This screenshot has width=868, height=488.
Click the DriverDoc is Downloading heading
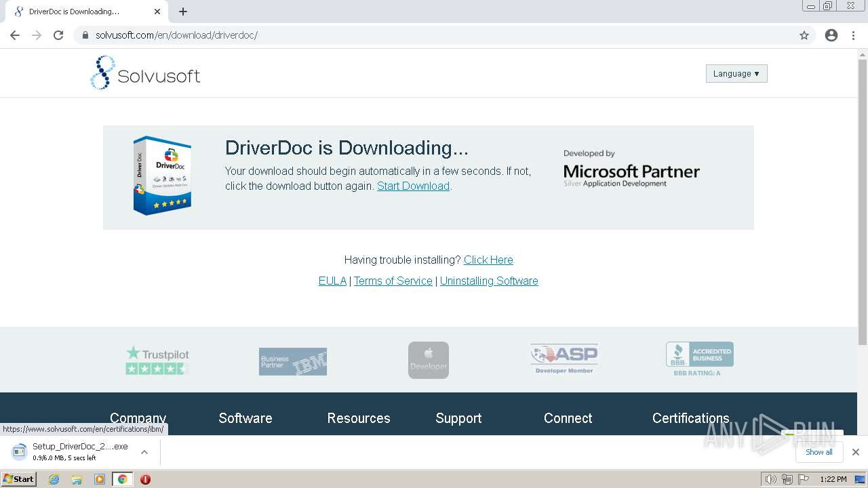point(347,148)
